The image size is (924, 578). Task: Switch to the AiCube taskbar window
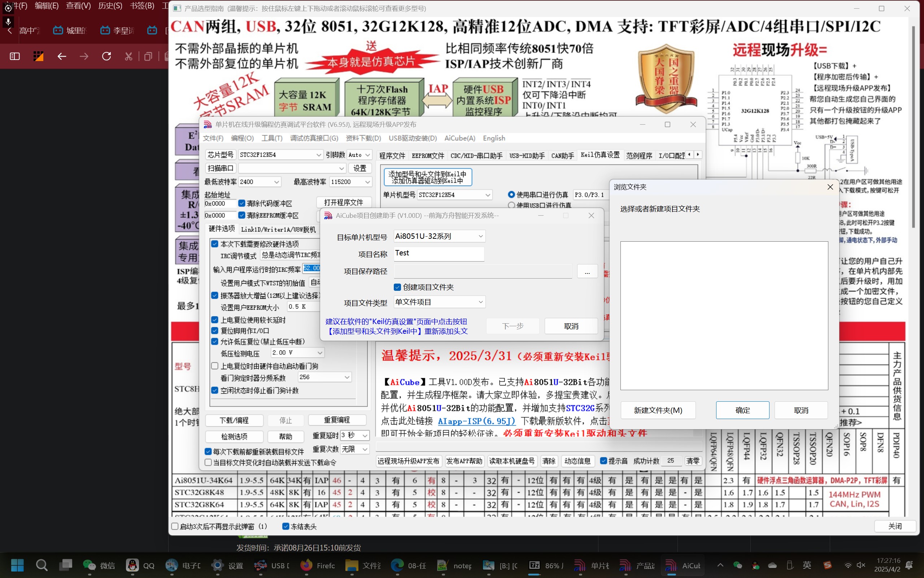pyautogui.click(x=683, y=565)
